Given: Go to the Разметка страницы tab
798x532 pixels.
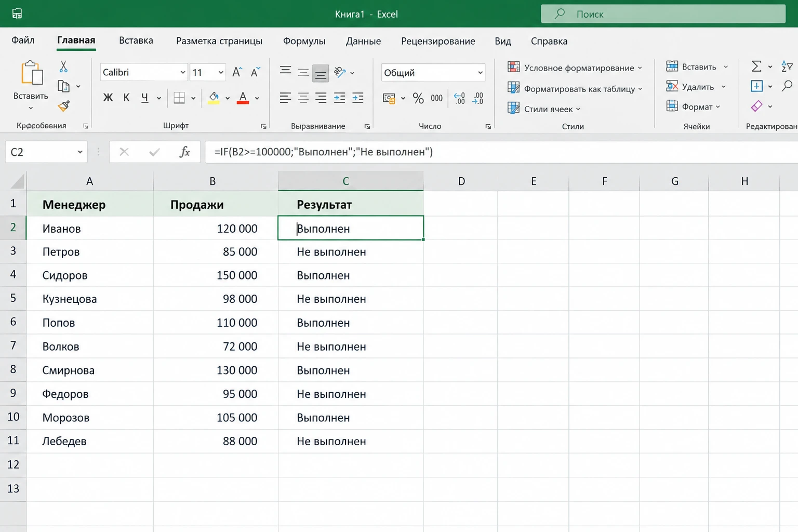Looking at the screenshot, I should tap(219, 41).
